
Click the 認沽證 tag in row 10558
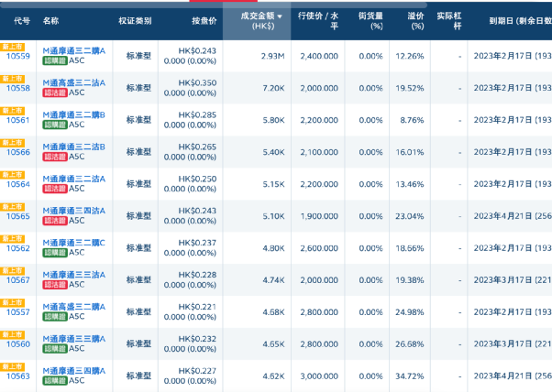click(55, 93)
